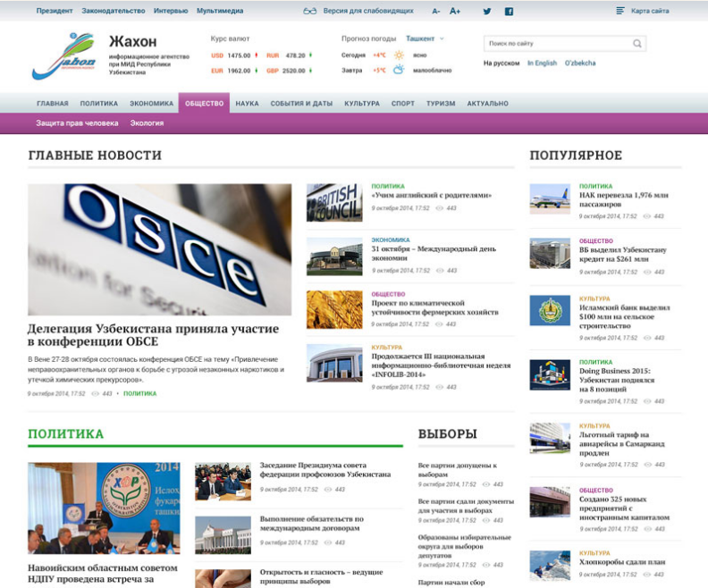Open the Президент top link
Image resolution: width=708 pixels, height=588 pixels.
[x=55, y=11]
